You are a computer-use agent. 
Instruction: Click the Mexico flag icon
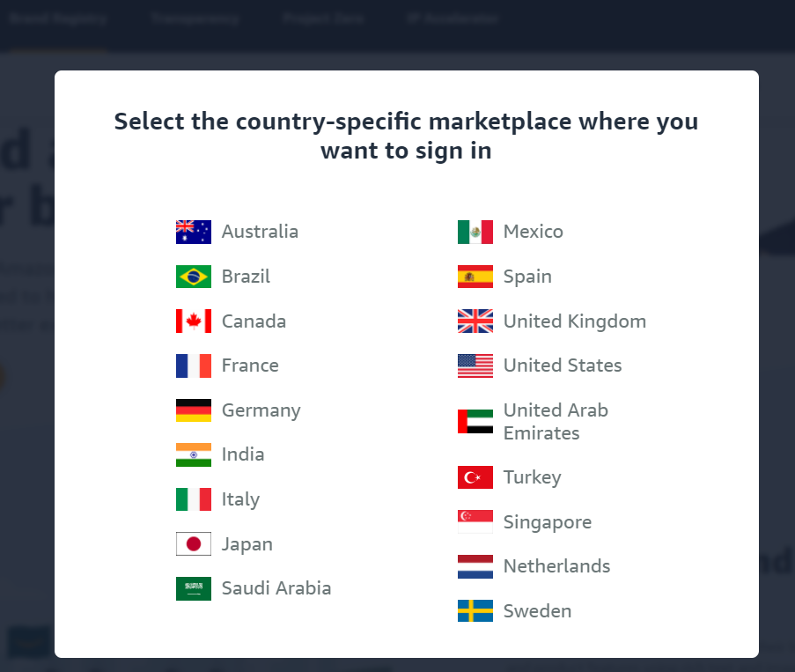pos(475,232)
